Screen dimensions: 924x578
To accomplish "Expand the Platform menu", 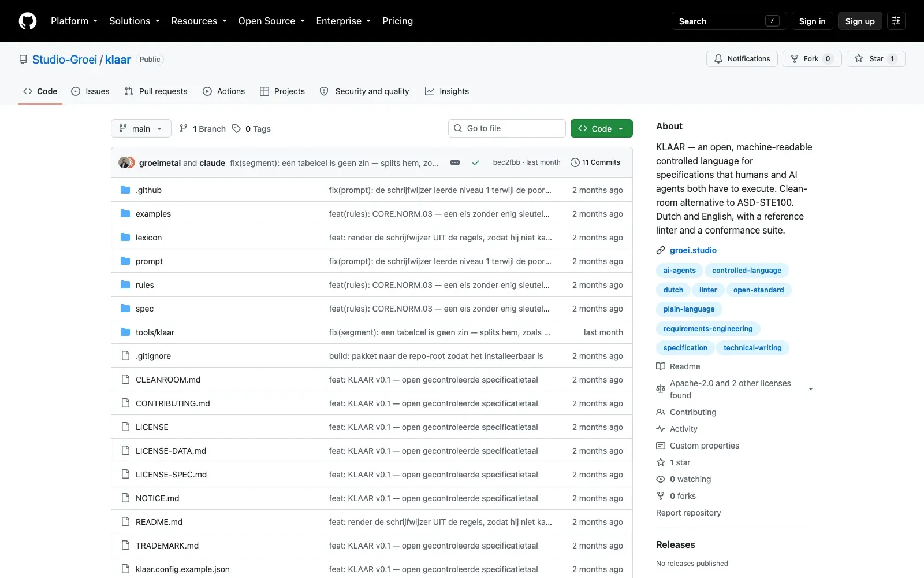I will [74, 21].
